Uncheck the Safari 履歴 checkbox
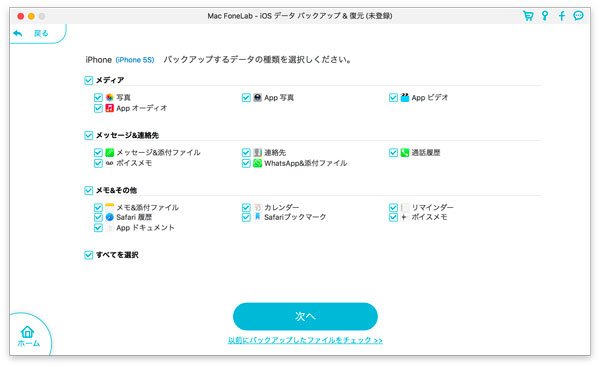 click(x=98, y=217)
